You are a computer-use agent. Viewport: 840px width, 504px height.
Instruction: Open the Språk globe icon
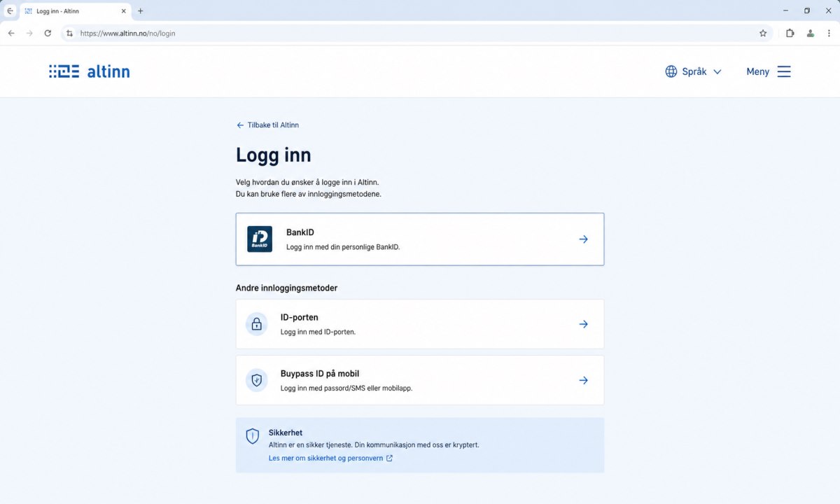coord(671,71)
